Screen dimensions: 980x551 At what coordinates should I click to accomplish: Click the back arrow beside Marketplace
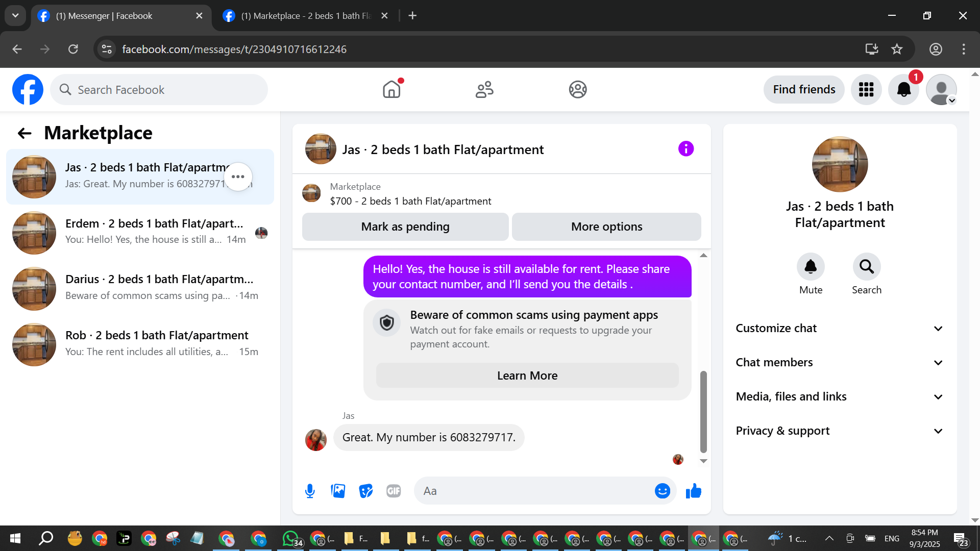[24, 133]
